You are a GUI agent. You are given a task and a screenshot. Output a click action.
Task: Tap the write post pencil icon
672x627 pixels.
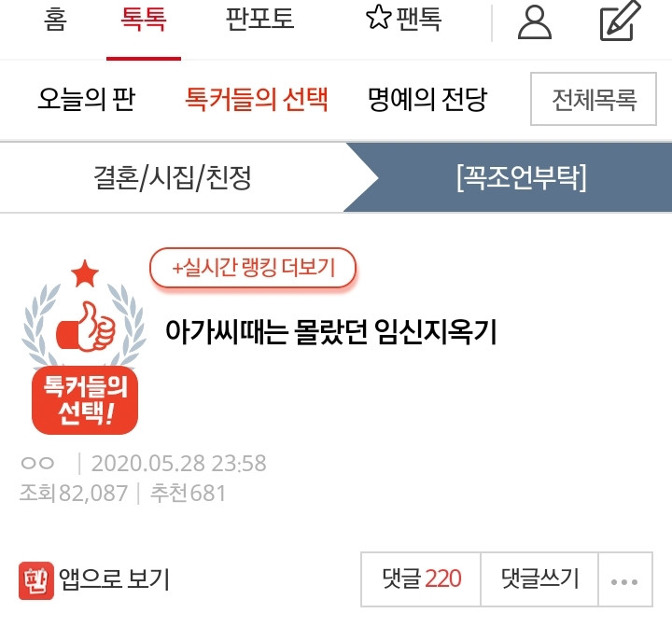tap(620, 21)
